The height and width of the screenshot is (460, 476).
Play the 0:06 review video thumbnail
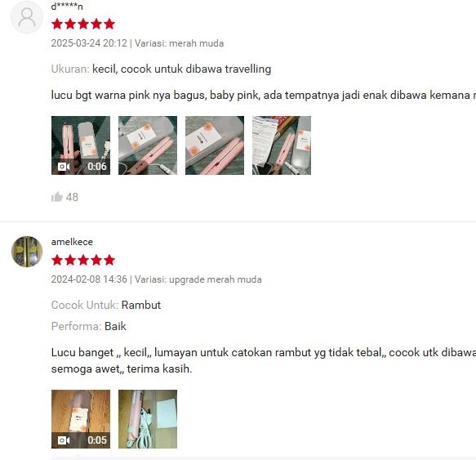[81, 145]
